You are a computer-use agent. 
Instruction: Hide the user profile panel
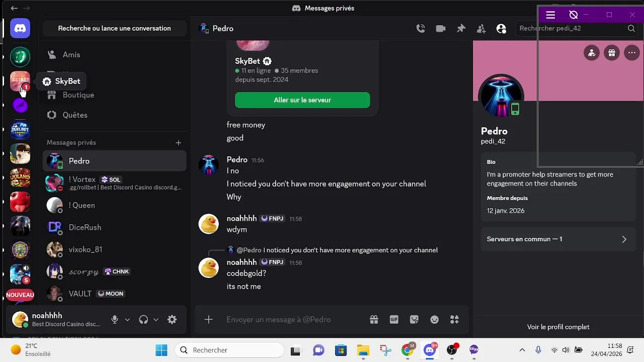click(x=501, y=29)
